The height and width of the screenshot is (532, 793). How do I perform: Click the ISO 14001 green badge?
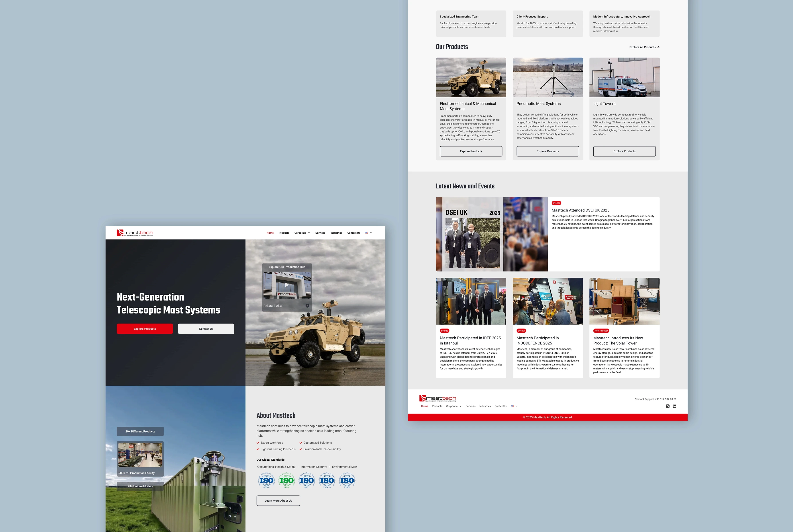click(x=286, y=480)
